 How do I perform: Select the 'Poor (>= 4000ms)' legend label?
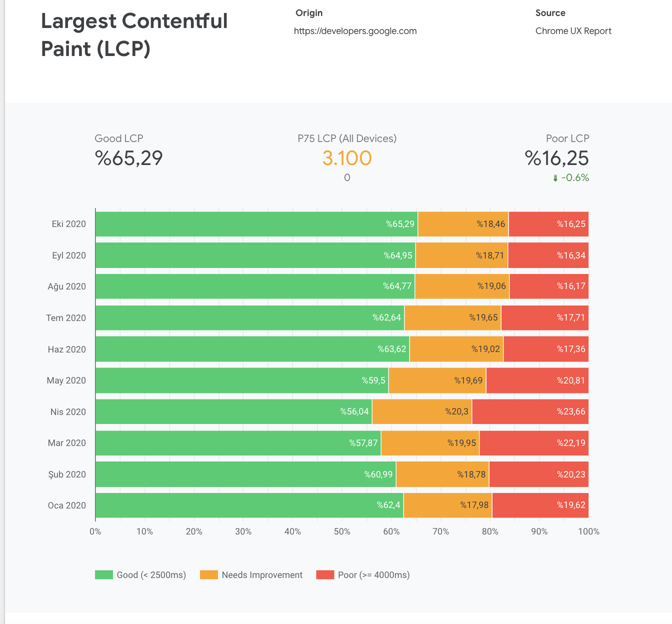pos(374,575)
